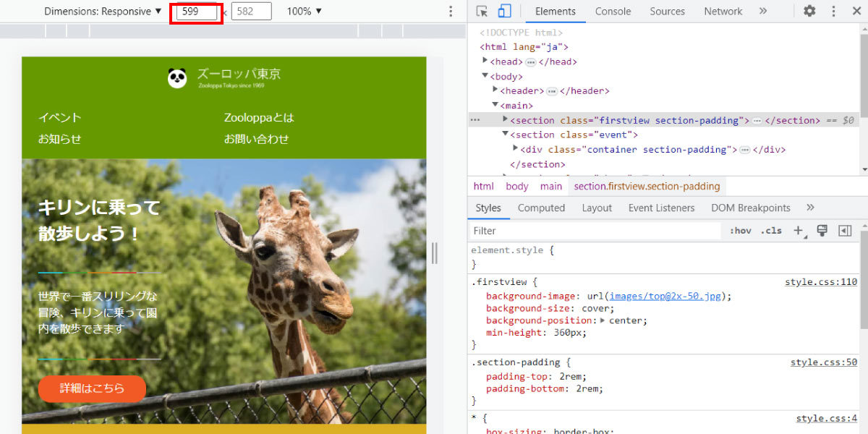Open style.css:50 source link
The height and width of the screenshot is (434, 868).
823,362
